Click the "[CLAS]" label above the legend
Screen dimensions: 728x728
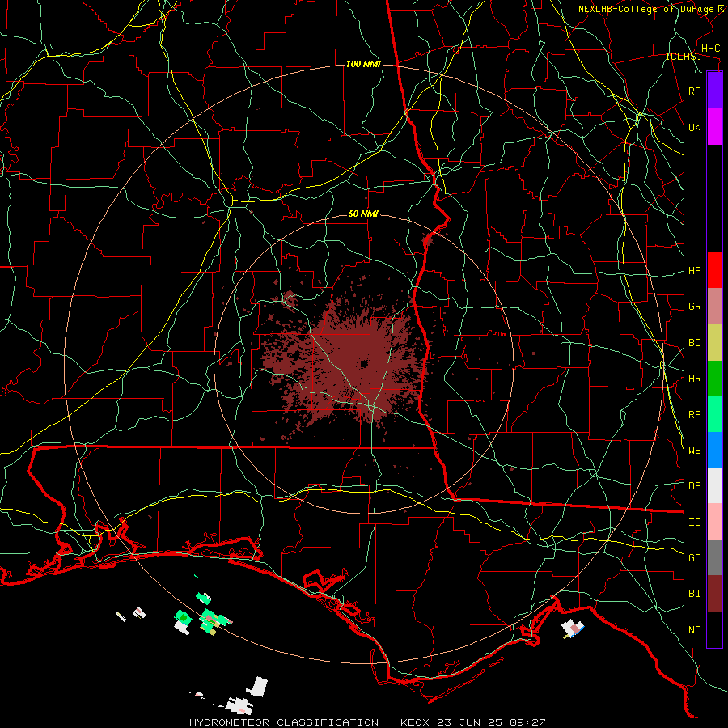[x=684, y=57]
